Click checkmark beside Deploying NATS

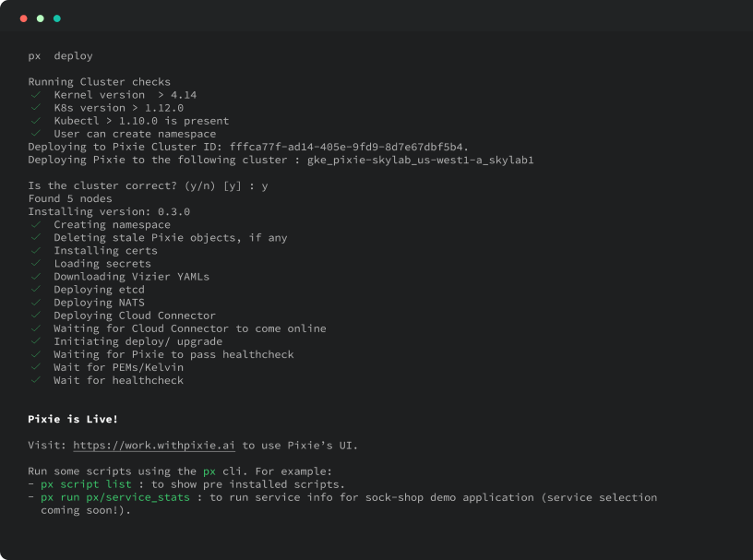(35, 303)
